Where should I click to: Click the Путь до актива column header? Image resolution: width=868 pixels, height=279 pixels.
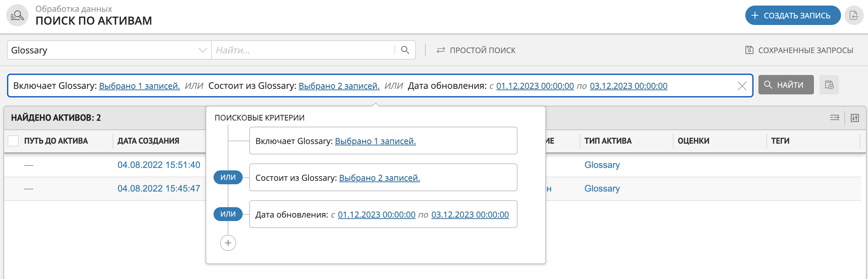click(x=56, y=141)
